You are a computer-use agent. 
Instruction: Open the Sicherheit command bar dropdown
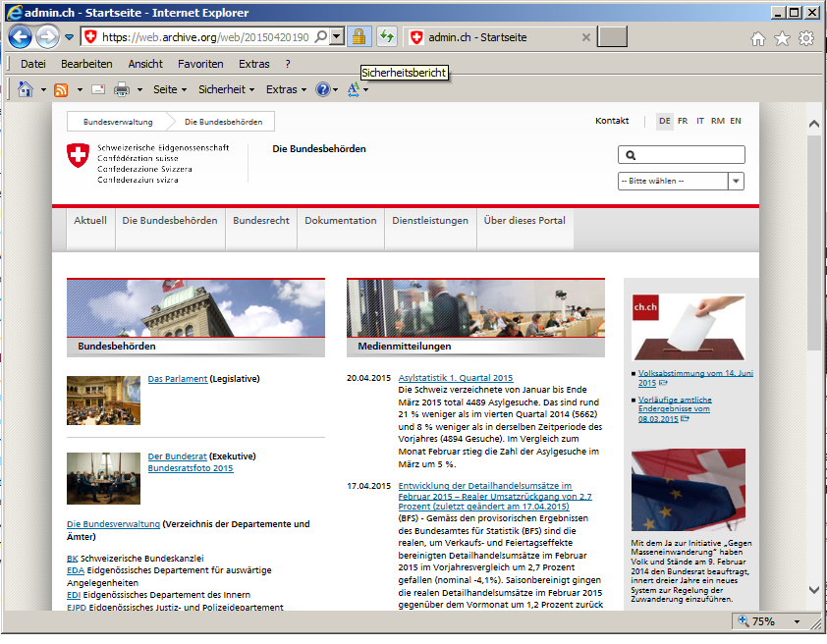pos(226,89)
